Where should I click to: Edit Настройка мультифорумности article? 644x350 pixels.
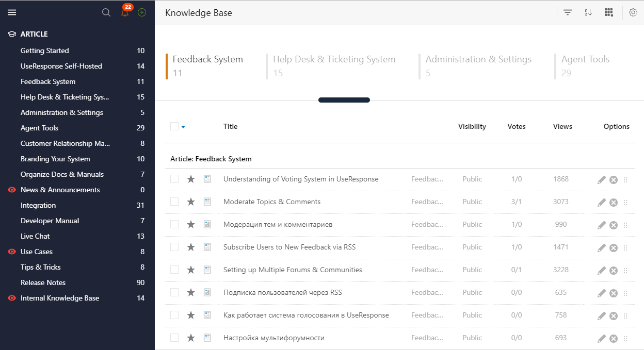(x=601, y=338)
